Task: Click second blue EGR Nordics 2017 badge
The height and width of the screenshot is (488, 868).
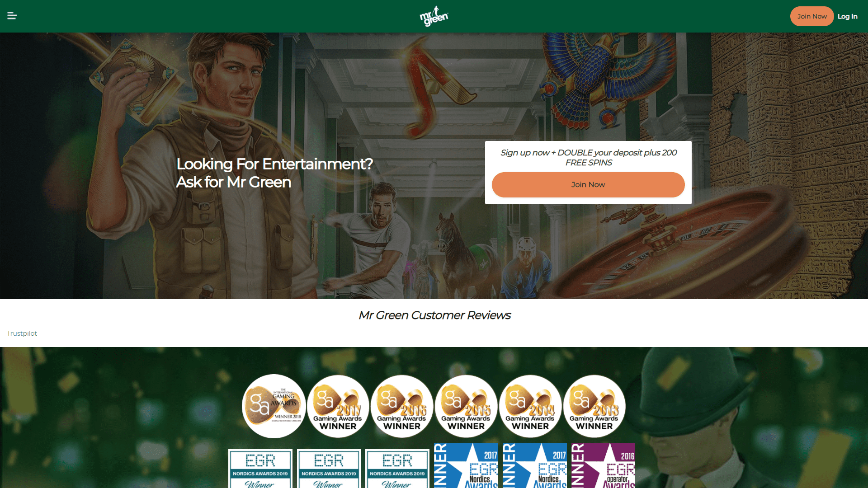Action: coord(535,465)
